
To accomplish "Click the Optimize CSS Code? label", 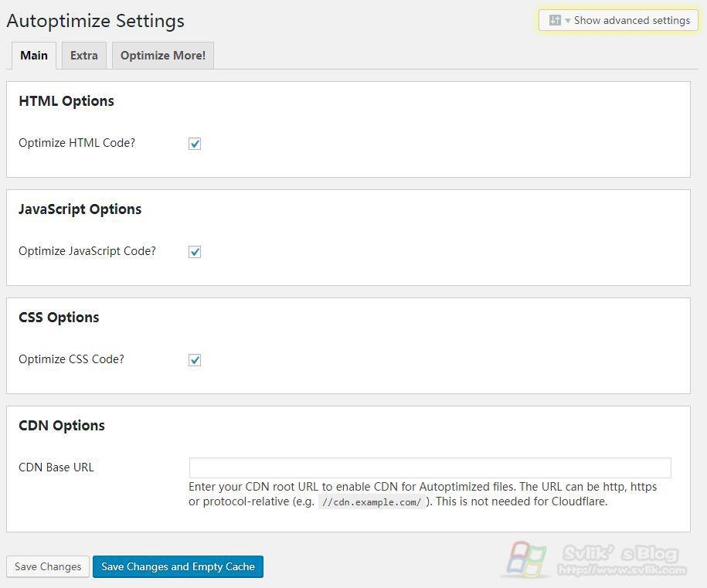I will [71, 359].
